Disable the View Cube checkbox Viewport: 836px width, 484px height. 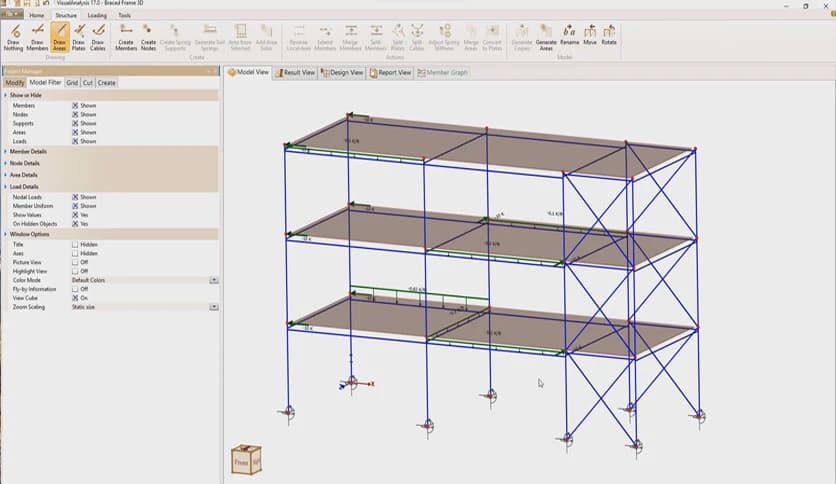75,298
